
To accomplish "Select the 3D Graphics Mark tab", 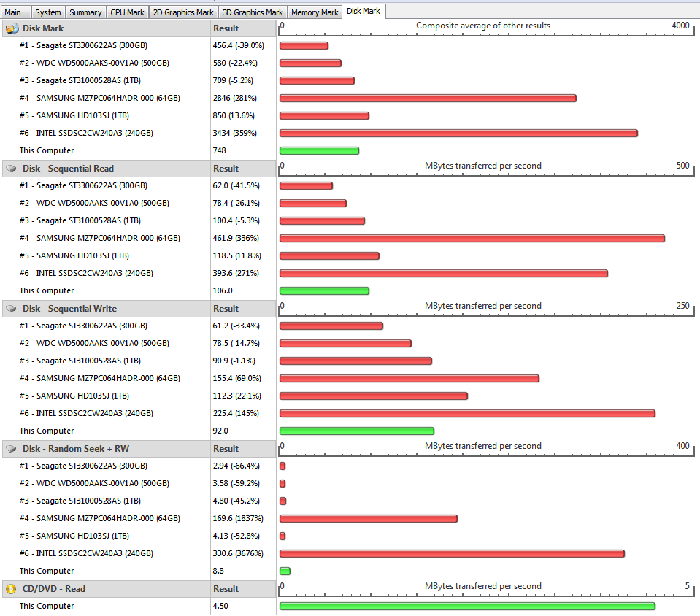I will (x=253, y=12).
